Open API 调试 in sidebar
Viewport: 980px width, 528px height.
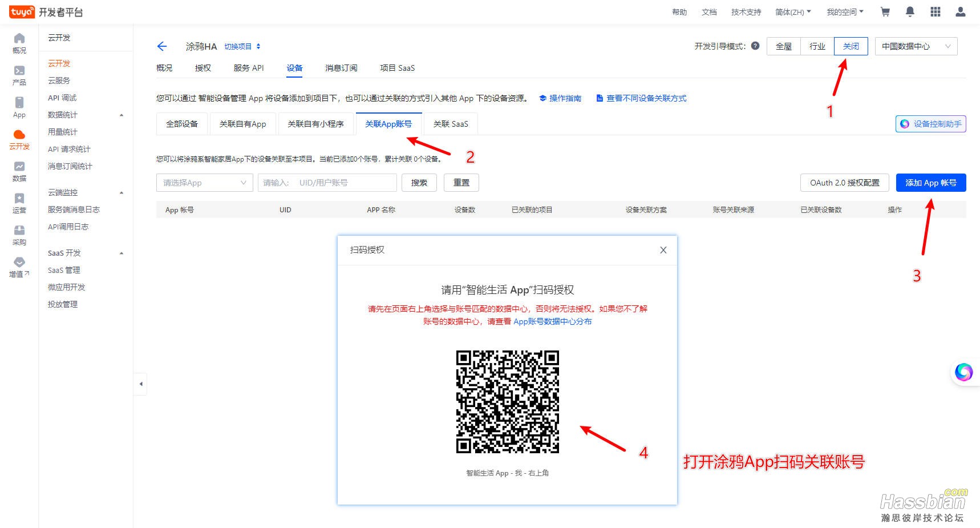pos(62,98)
